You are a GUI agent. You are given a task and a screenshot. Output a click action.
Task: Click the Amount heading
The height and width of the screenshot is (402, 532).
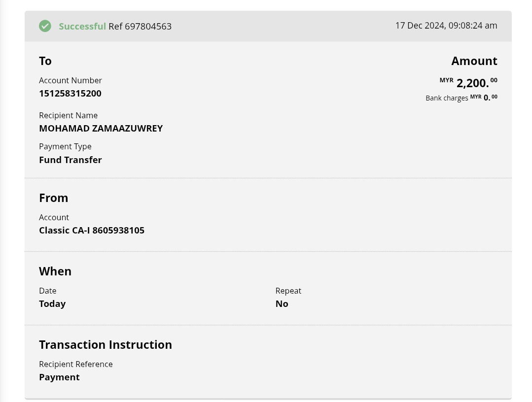474,61
